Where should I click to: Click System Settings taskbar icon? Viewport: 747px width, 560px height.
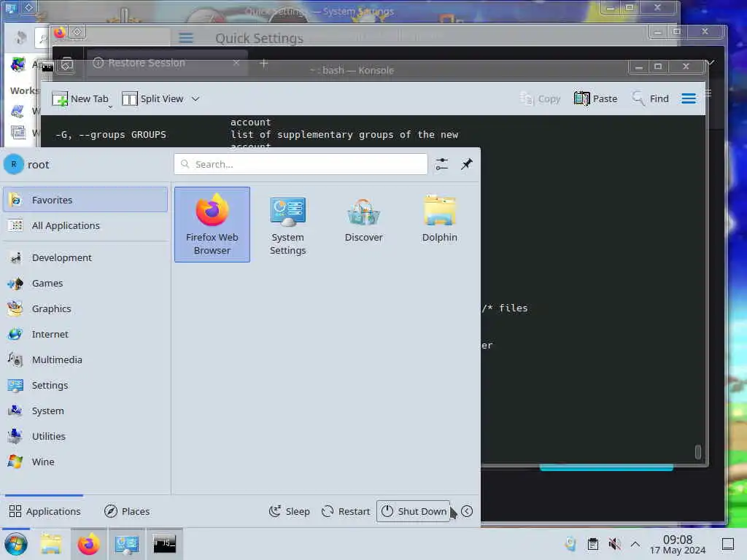(126, 544)
